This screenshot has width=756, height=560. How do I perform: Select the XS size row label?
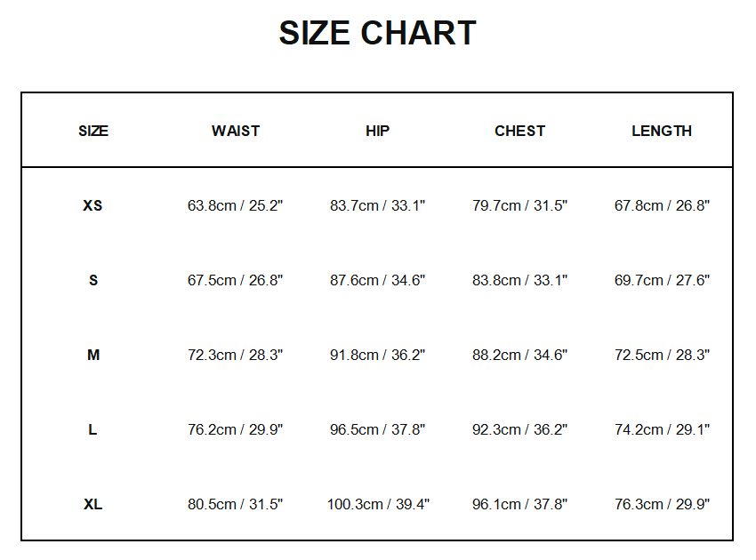[93, 205]
